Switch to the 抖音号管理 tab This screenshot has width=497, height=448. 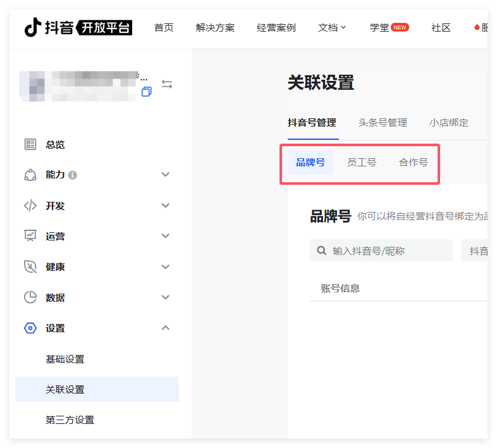[312, 123]
